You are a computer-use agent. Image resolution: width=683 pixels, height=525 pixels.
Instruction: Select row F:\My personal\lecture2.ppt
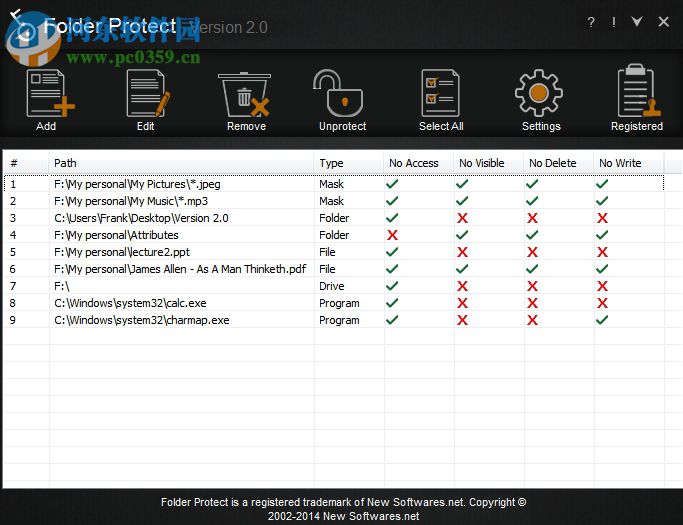pos(334,252)
